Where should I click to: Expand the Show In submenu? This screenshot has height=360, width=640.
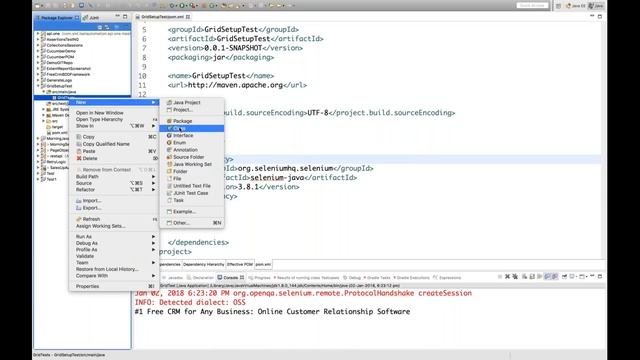114,126
